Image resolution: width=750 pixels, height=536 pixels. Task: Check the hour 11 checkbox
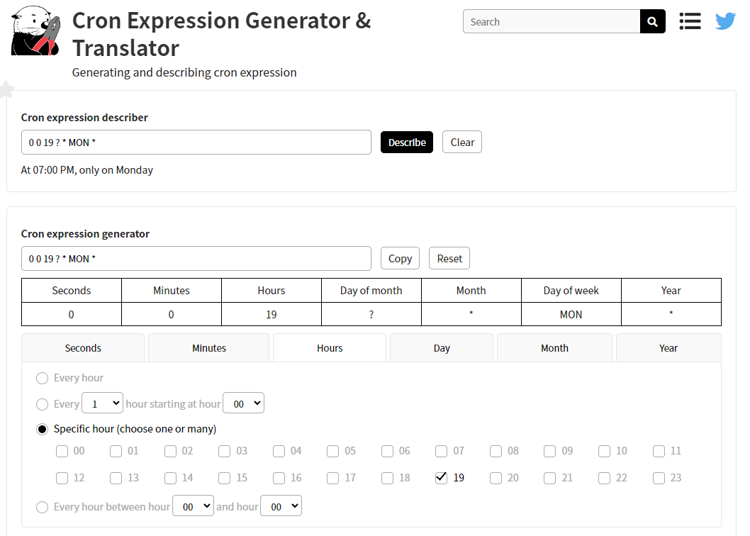pyautogui.click(x=659, y=451)
